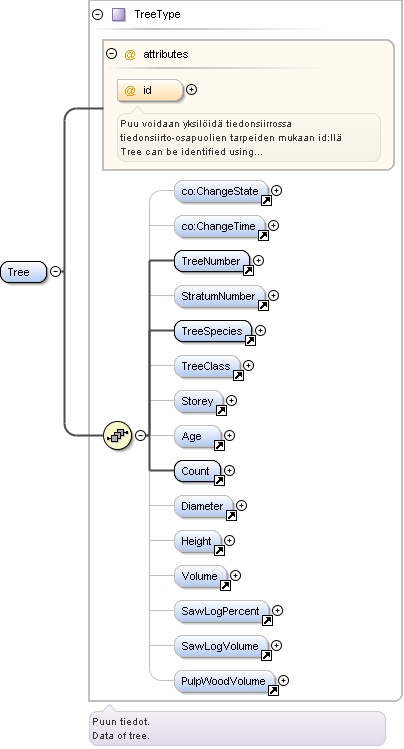This screenshot has height=749, width=404.
Task: Follow reference arrow on Height
Action: (219, 551)
